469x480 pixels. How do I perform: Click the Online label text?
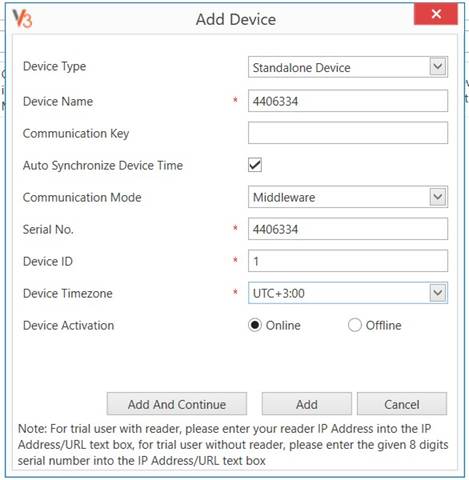tap(283, 325)
